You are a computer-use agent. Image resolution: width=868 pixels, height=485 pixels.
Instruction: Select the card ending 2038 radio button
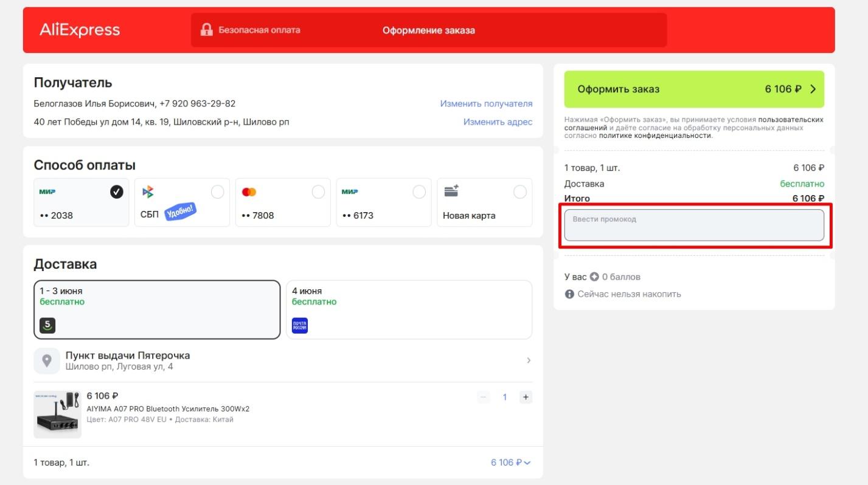tap(116, 192)
